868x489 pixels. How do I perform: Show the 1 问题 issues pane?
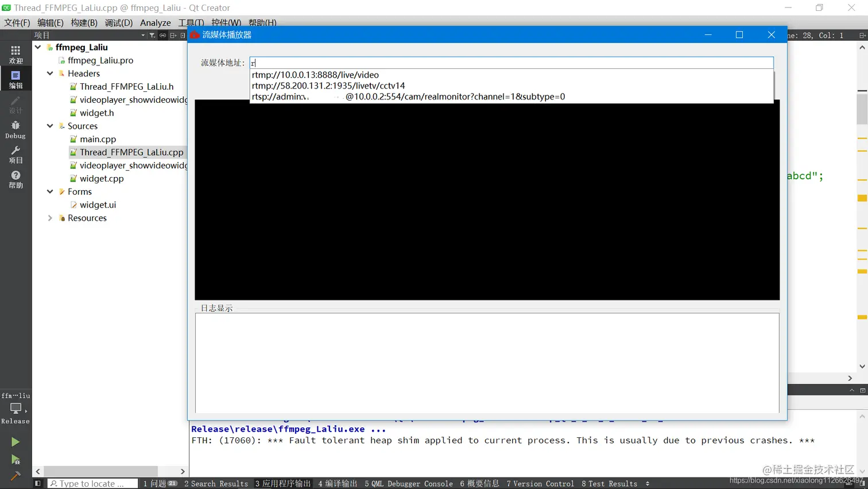click(160, 484)
